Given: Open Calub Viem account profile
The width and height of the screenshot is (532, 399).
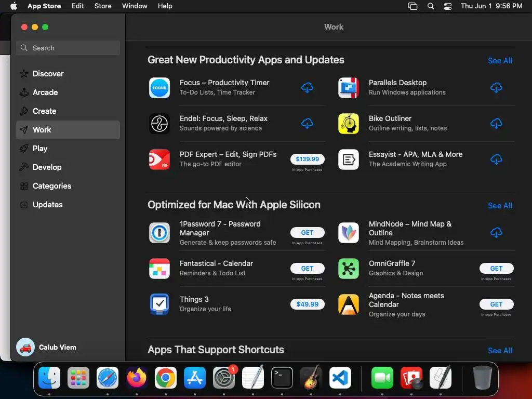Looking at the screenshot, I should pyautogui.click(x=46, y=347).
